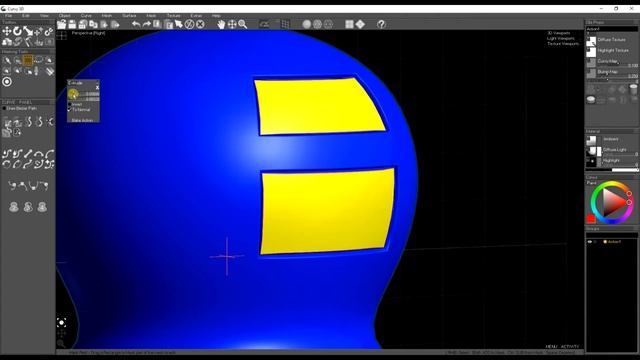640x360 pixels.
Task: Click the circled X delete icon
Action: tap(200, 24)
